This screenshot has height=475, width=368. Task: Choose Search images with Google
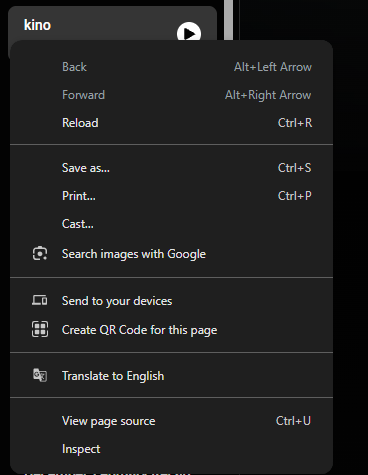[171, 254]
